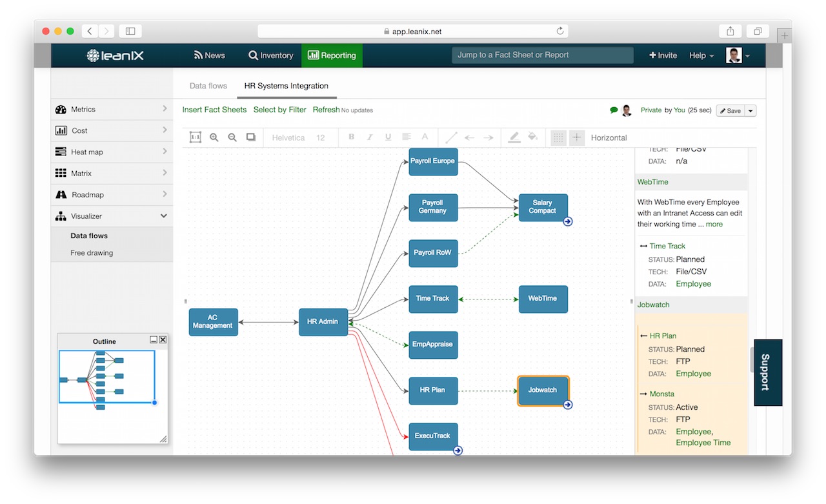Click Select by Filter

[x=280, y=110]
